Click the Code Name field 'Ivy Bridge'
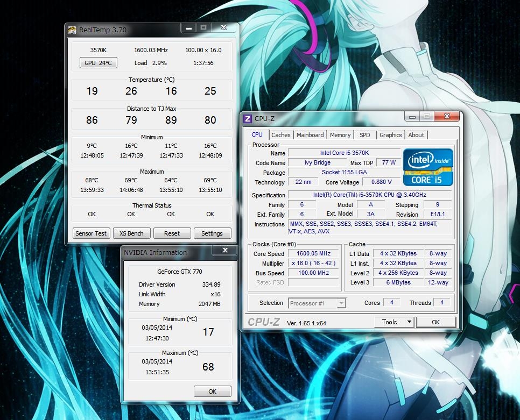The height and width of the screenshot is (420, 520). coord(318,162)
